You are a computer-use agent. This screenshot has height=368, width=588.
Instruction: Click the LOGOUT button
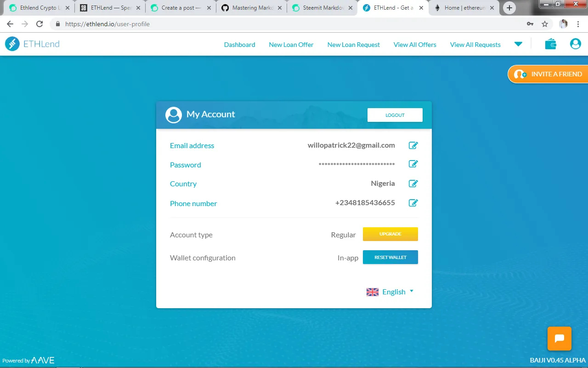(395, 115)
